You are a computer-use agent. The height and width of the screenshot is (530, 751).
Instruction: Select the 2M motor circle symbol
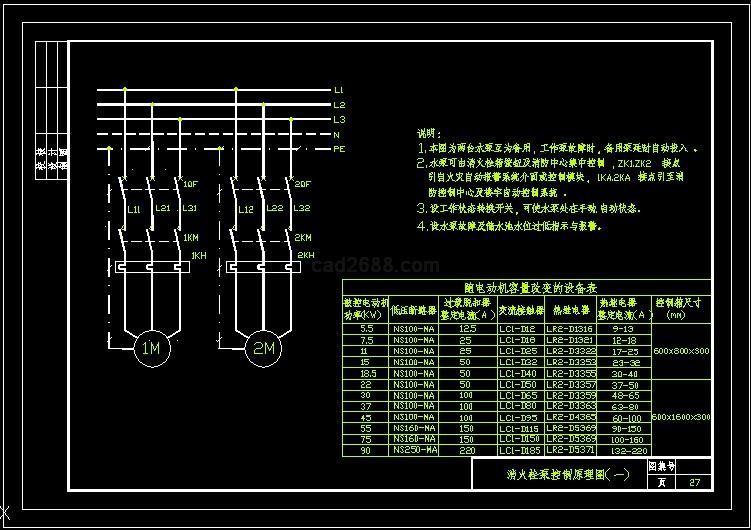point(264,348)
